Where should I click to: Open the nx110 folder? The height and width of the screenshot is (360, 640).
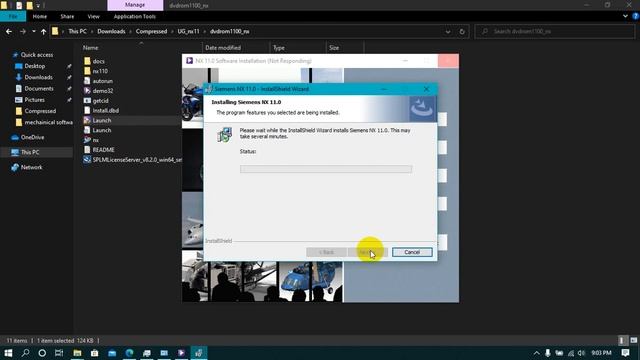pyautogui.click(x=100, y=71)
